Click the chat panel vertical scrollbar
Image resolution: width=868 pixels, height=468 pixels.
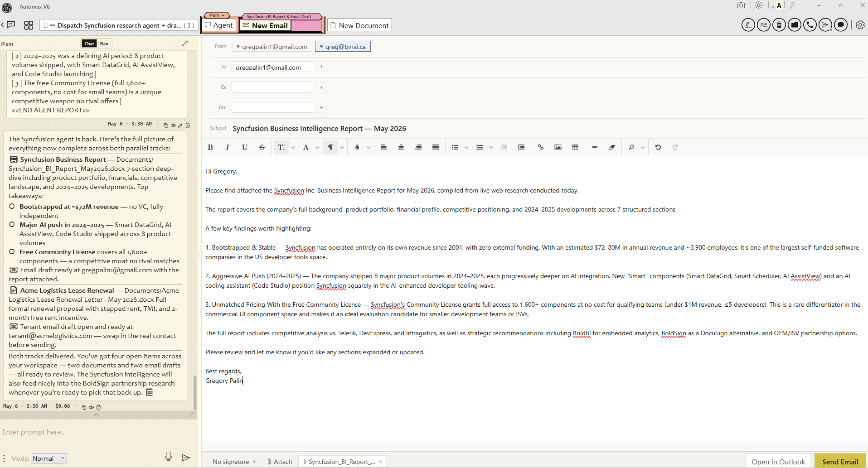(x=195, y=392)
